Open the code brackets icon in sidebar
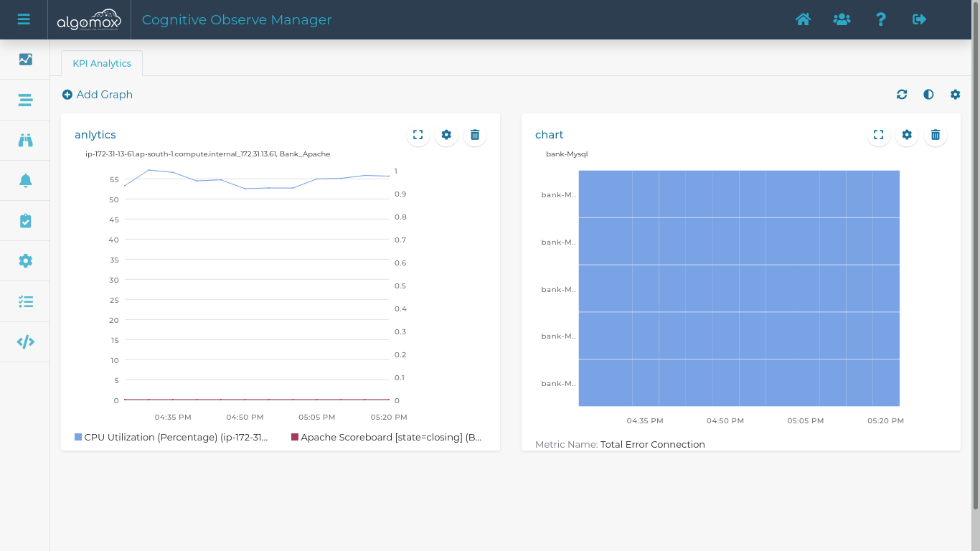This screenshot has height=551, width=980. pos(25,342)
